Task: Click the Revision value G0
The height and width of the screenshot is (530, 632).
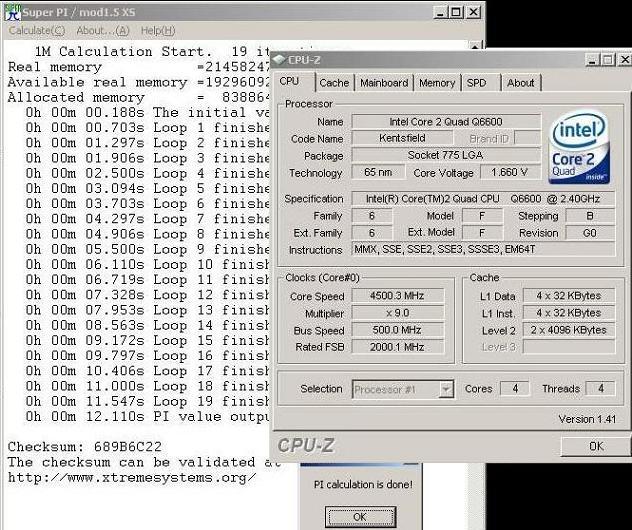Action: point(590,233)
